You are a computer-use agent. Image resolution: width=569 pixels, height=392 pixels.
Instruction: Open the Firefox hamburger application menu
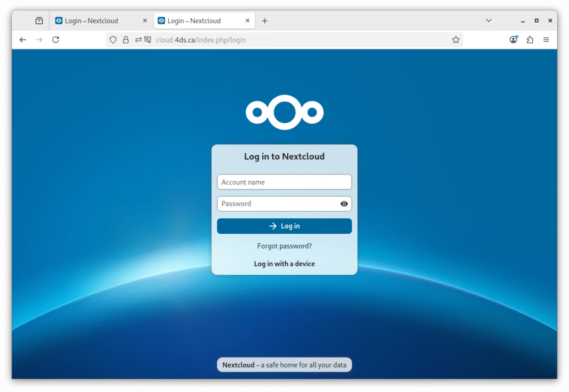tap(546, 39)
